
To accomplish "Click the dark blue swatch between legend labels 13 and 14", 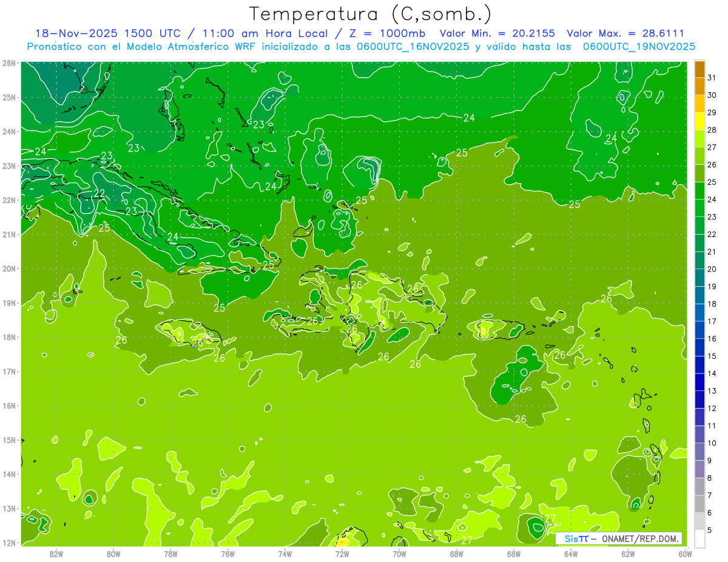I will [699, 382].
